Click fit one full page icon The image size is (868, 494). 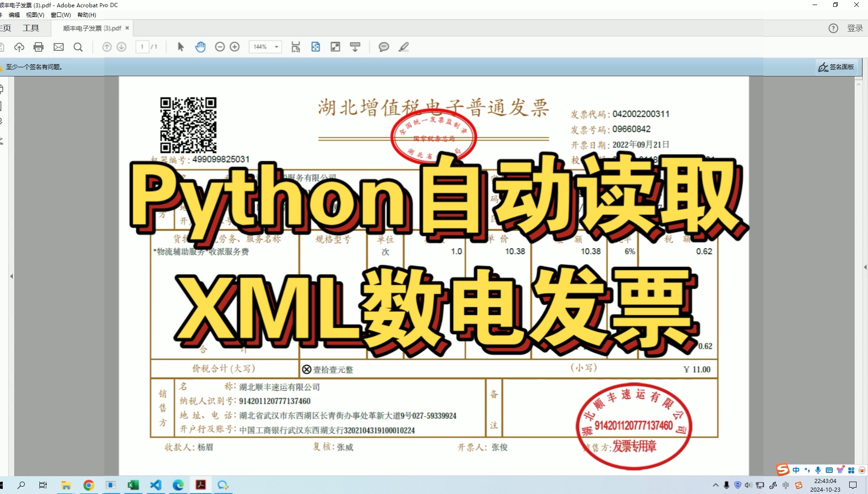click(x=316, y=47)
